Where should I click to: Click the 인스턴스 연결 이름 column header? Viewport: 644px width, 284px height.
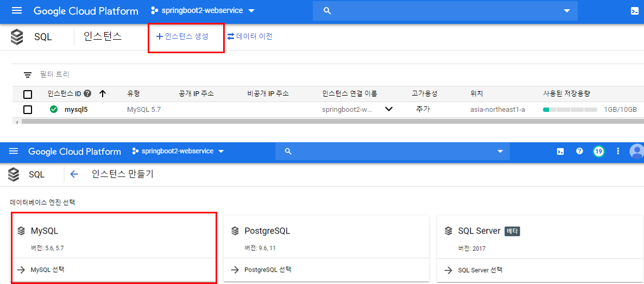coord(350,94)
